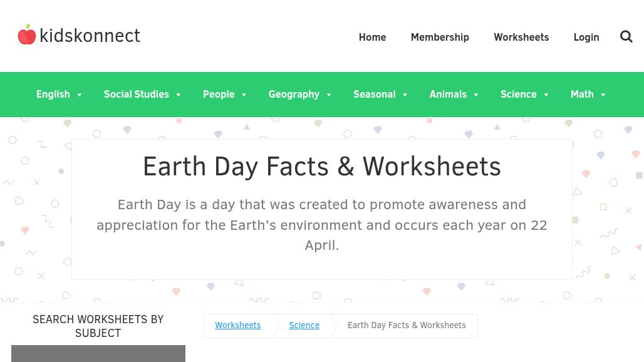The width and height of the screenshot is (644, 362).
Task: Click the Login link
Action: 586,37
